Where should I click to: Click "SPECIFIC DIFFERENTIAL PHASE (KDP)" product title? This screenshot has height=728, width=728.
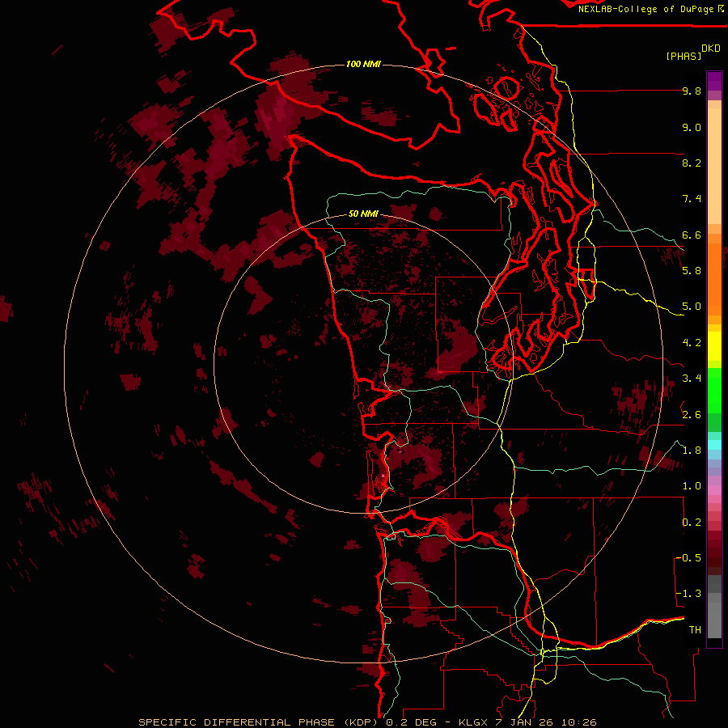(258, 722)
